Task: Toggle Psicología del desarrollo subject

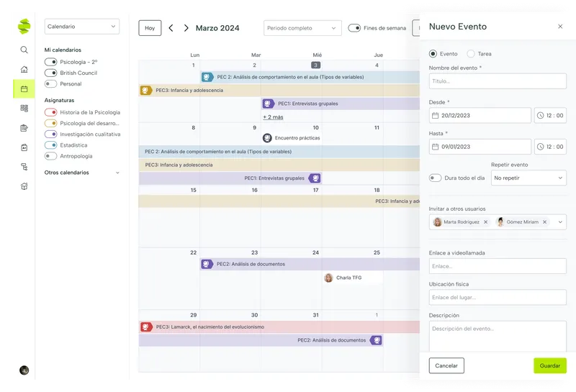Action: 50,123
